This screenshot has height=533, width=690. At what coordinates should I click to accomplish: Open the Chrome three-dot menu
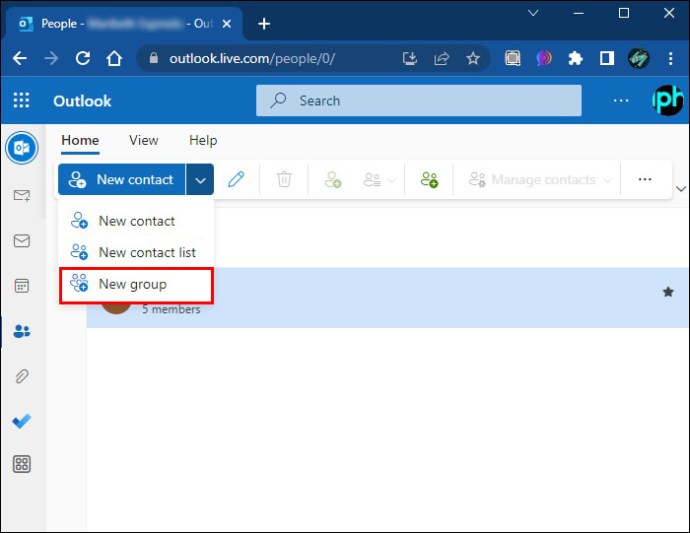tap(671, 58)
